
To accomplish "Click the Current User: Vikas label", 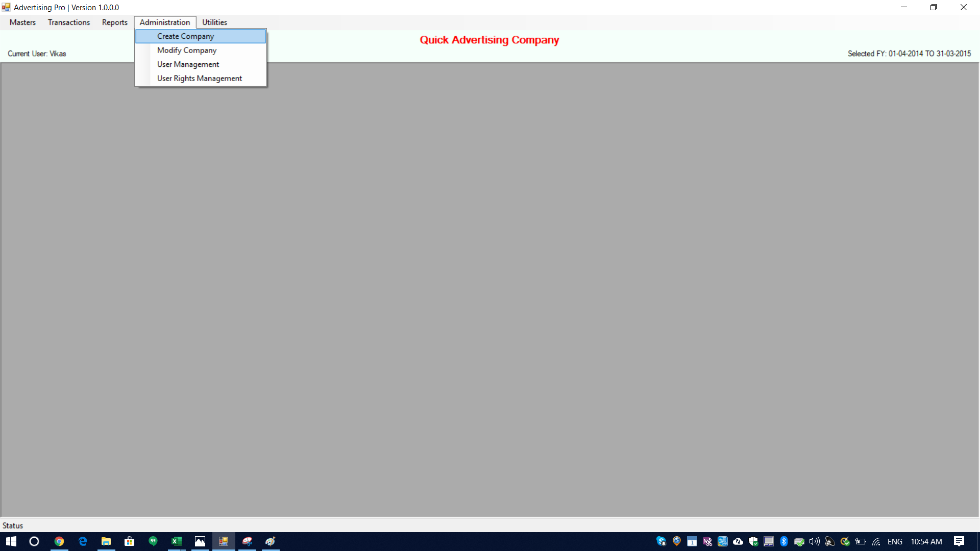I will [37, 54].
